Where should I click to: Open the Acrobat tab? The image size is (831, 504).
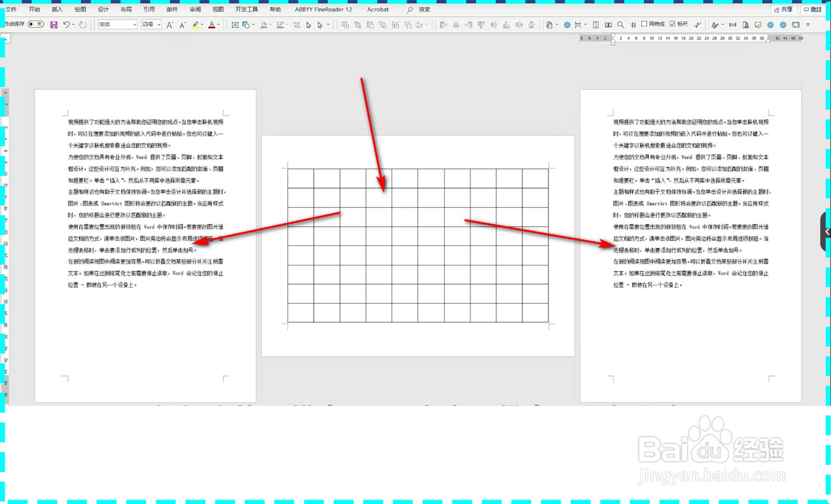378,9
